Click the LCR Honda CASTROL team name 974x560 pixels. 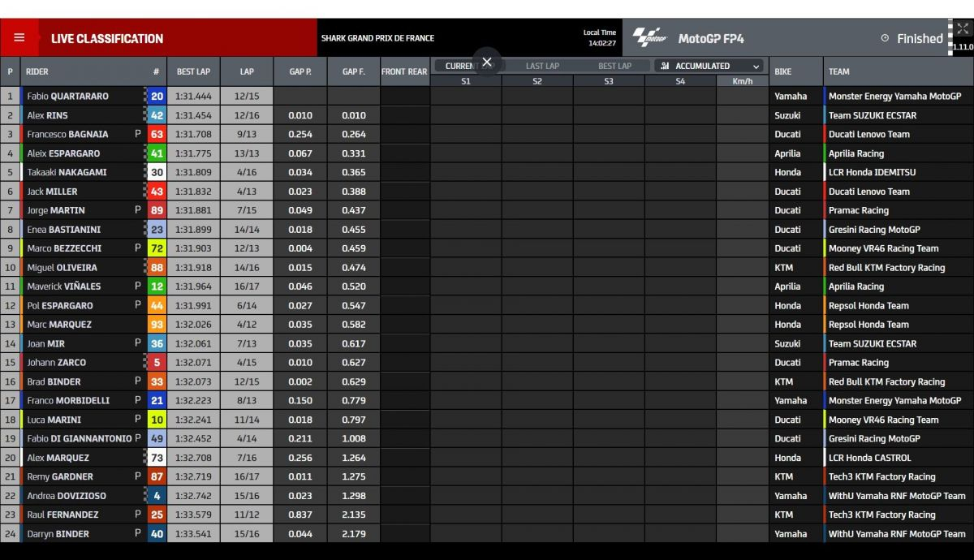tap(870, 458)
